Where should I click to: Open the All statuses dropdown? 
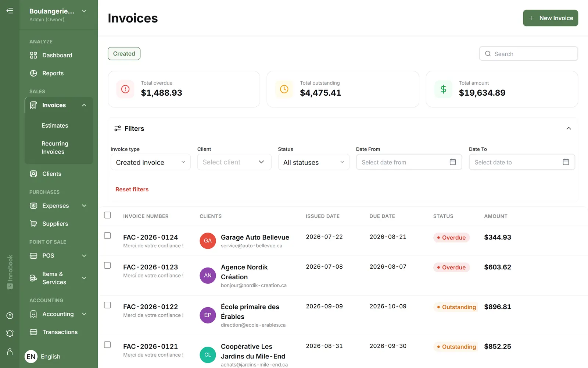[313, 162]
